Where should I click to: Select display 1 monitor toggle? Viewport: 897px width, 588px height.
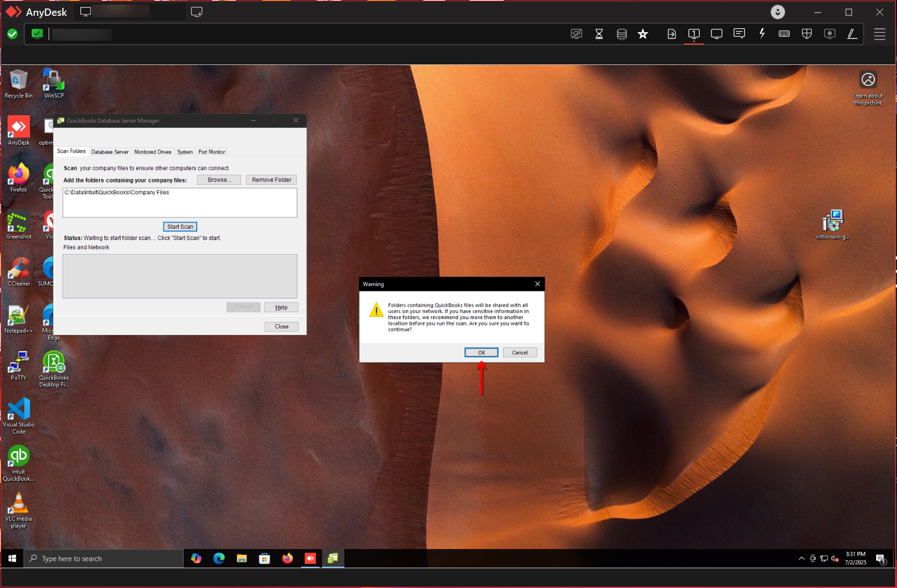click(x=694, y=34)
